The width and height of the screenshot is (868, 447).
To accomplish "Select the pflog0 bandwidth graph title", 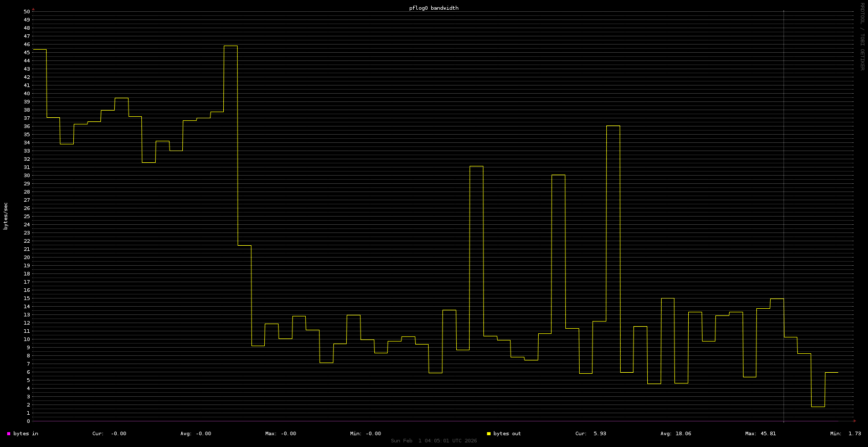I will click(x=434, y=8).
